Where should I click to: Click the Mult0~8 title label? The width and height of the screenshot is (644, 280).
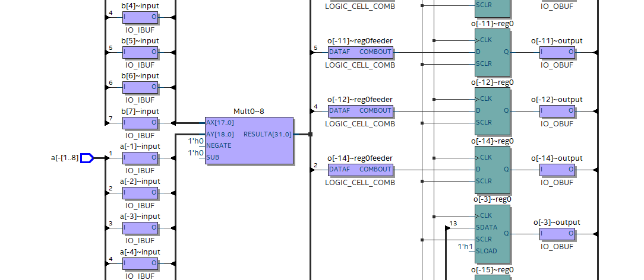pyautogui.click(x=249, y=112)
